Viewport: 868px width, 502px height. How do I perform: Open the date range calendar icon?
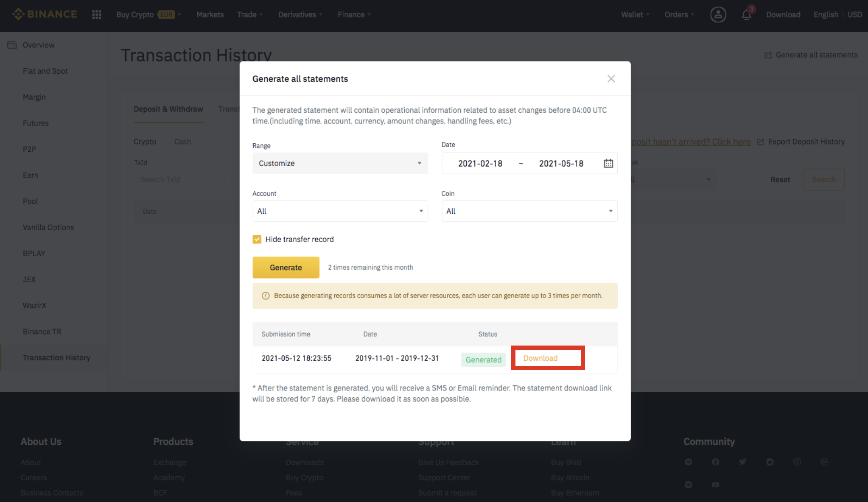608,163
